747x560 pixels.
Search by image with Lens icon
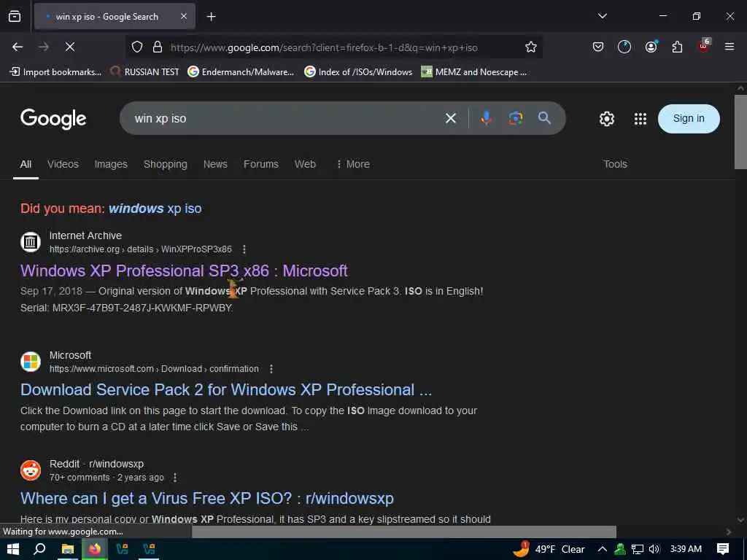click(x=515, y=117)
